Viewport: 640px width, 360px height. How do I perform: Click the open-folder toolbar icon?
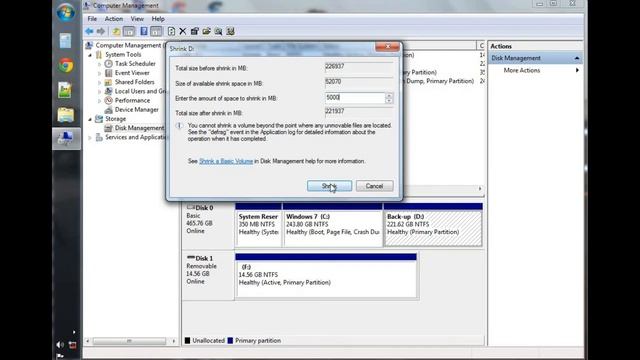click(207, 31)
